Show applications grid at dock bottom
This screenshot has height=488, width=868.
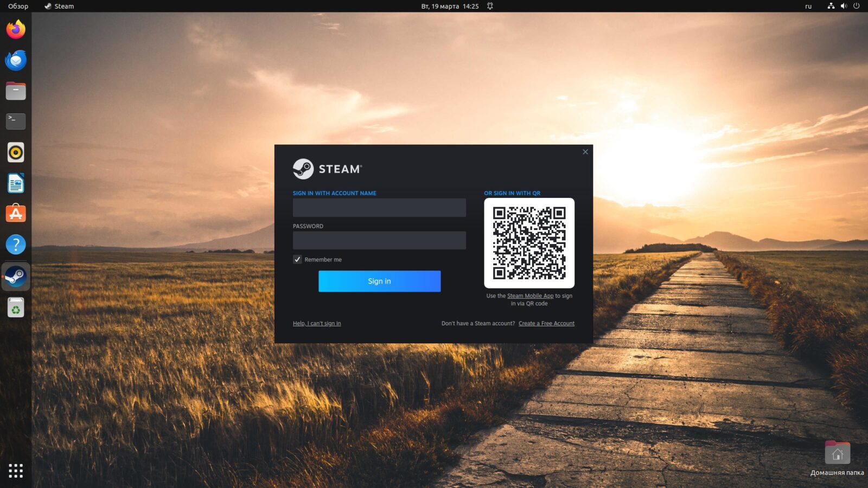pos(16,470)
